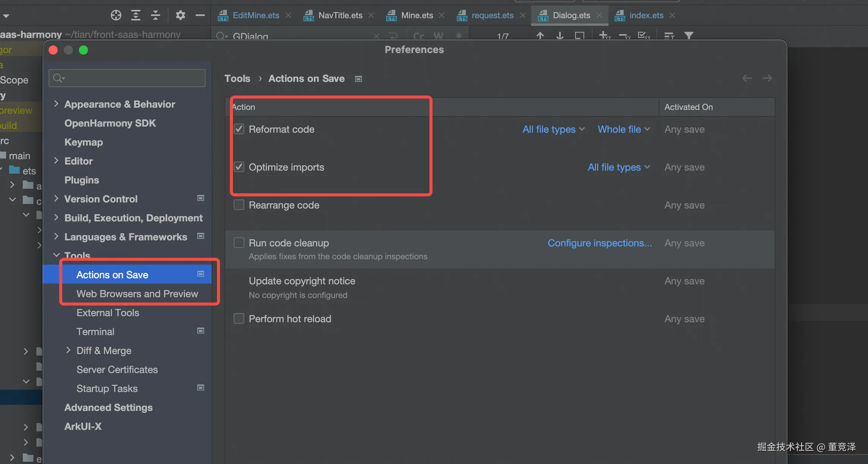Viewport: 868px width, 464px height.
Task: Open the project panel gear settings
Action: pyautogui.click(x=180, y=15)
